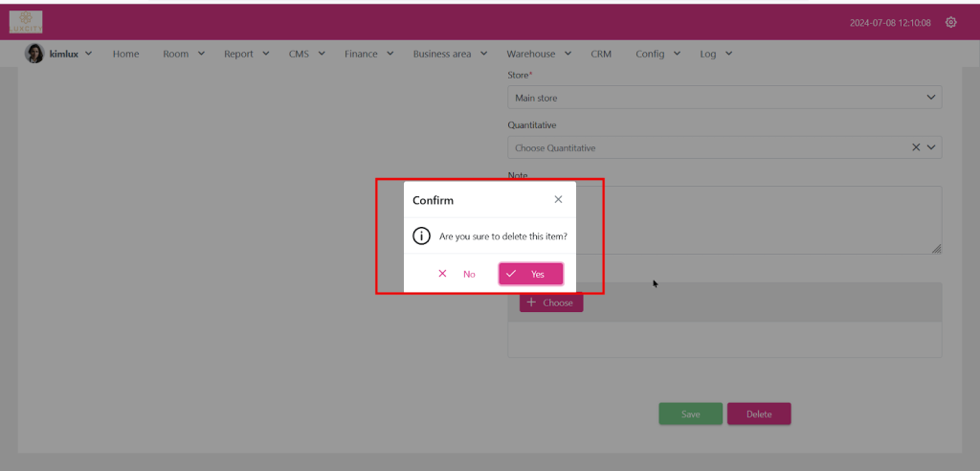Click the green Save button
Screen dimensions: 980x471
tap(690, 415)
